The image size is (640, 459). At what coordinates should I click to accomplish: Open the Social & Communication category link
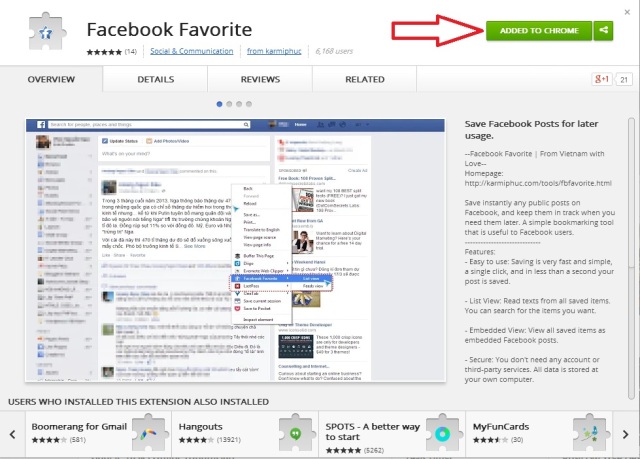coord(191,51)
